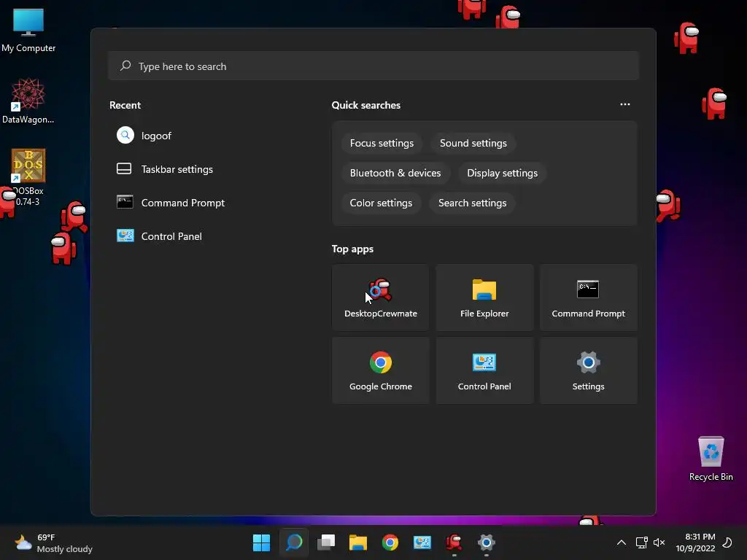
Task: Open Command Prompt from the Recent list
Action: (183, 203)
